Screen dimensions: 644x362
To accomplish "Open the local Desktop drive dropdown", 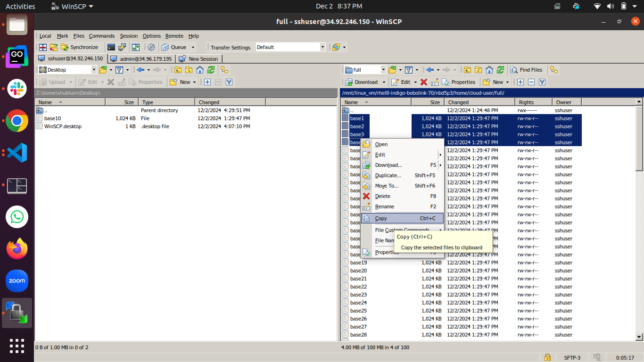I will pyautogui.click(x=93, y=70).
